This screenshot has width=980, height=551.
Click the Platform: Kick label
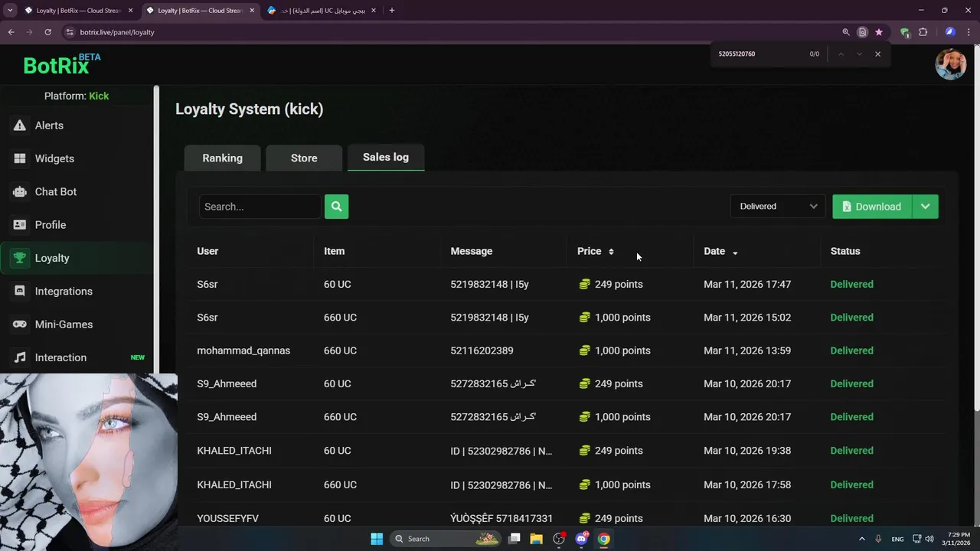[77, 96]
